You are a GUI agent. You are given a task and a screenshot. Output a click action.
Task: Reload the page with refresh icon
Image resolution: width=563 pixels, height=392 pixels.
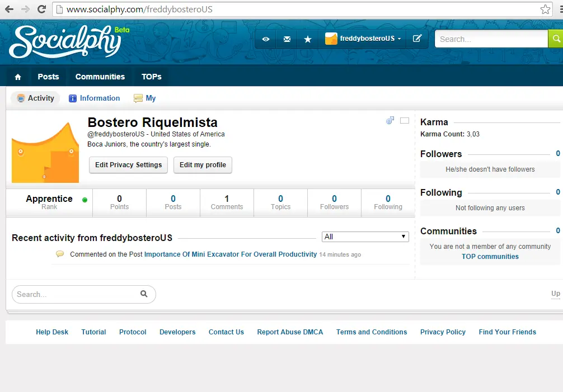41,9
